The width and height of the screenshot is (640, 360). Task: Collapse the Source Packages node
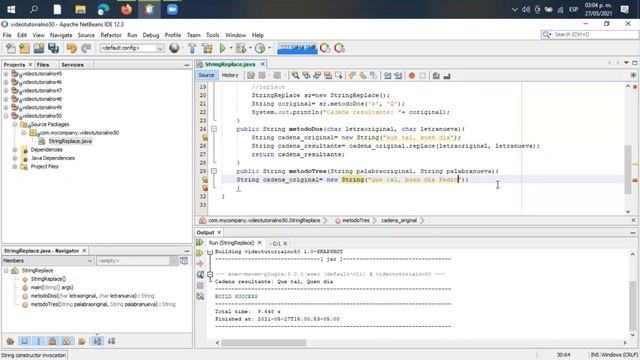click(x=15, y=124)
